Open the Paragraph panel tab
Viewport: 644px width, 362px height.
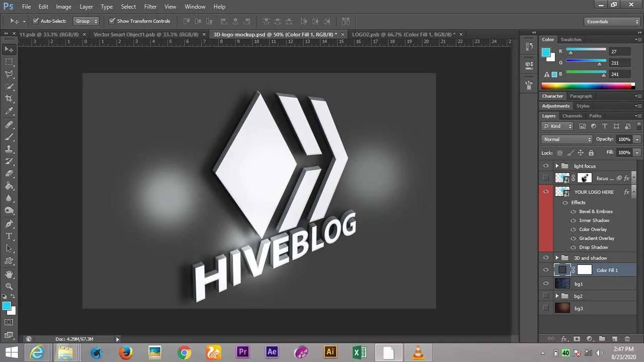(x=581, y=96)
